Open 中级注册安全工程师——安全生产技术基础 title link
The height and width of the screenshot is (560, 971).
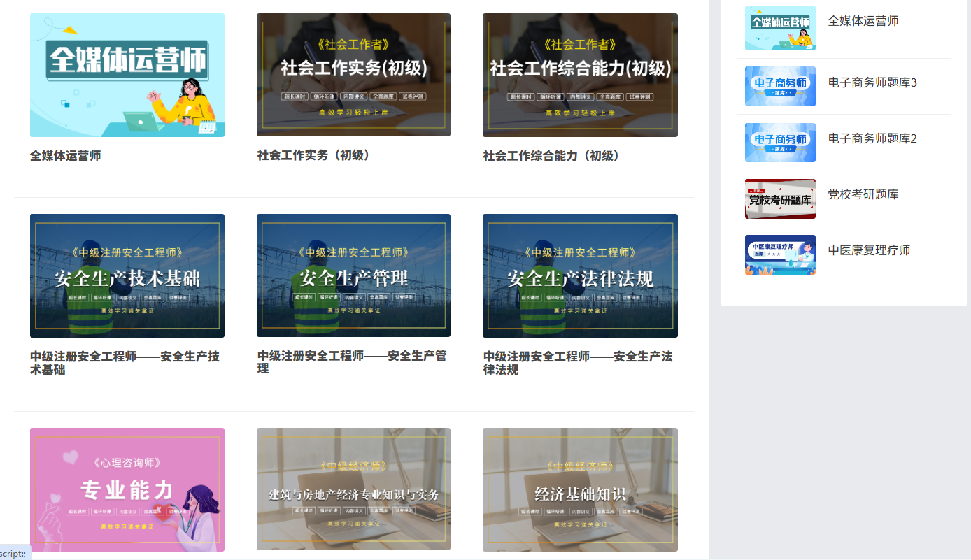tap(125, 363)
